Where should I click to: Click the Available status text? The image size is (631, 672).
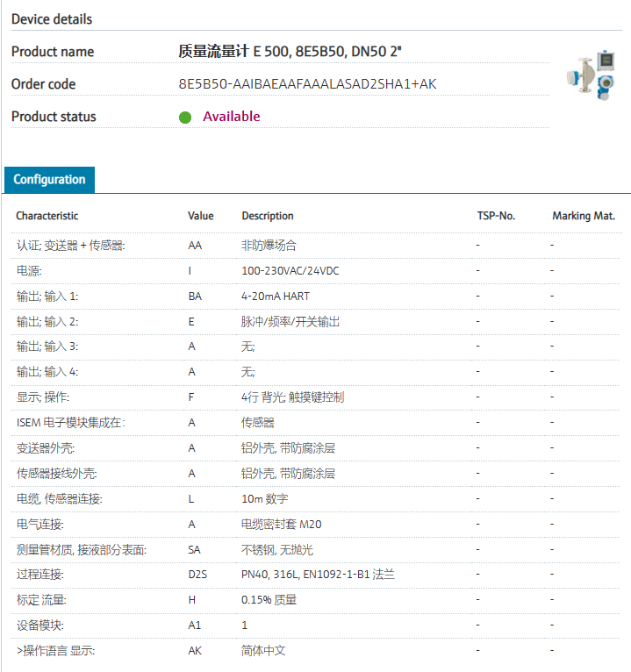[x=232, y=117]
